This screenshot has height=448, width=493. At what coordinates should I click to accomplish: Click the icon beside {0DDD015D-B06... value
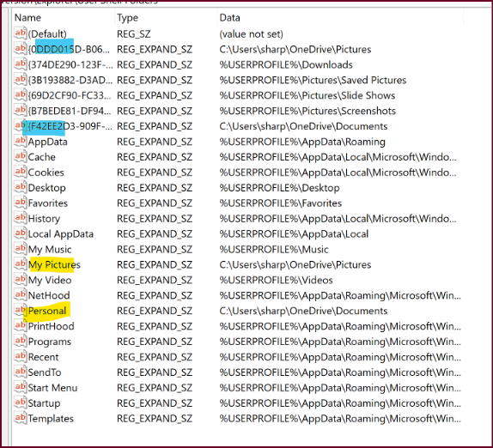pyautogui.click(x=21, y=49)
